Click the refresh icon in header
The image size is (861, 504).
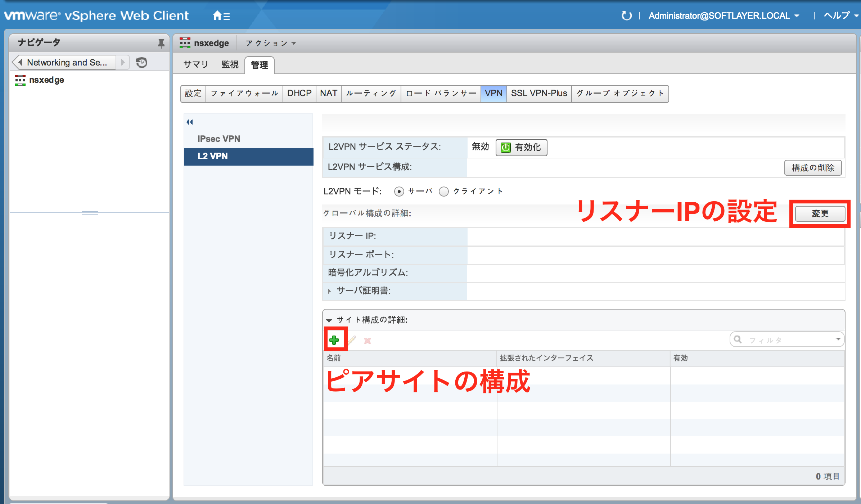(626, 16)
